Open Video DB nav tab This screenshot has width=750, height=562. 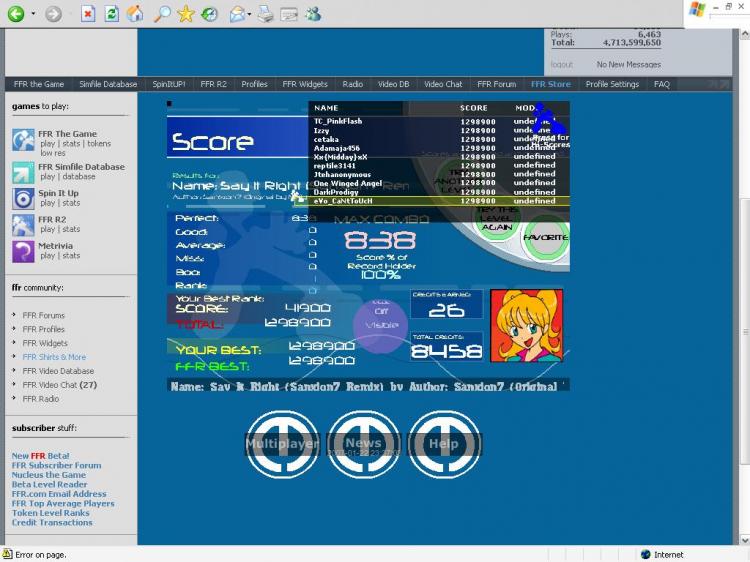394,84
